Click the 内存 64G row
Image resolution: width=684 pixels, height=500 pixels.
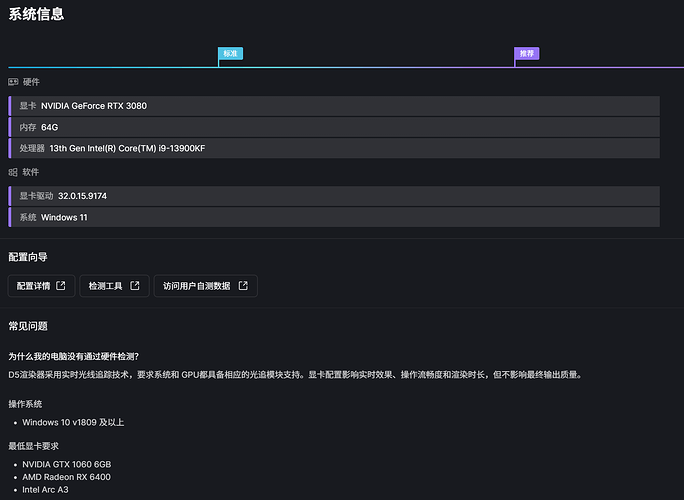[x=334, y=127]
